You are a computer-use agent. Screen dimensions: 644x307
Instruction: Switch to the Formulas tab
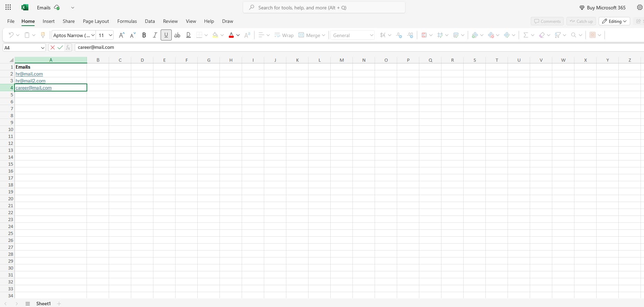click(x=127, y=21)
